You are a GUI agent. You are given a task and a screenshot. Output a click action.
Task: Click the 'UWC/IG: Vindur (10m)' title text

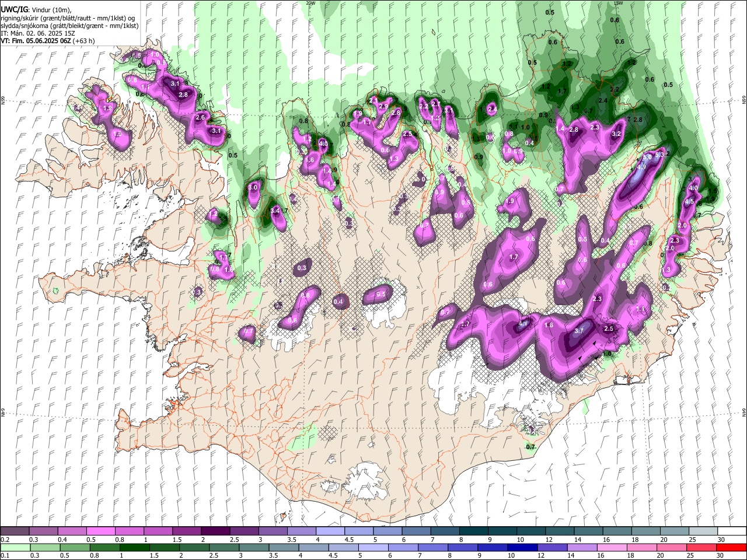tap(36, 10)
